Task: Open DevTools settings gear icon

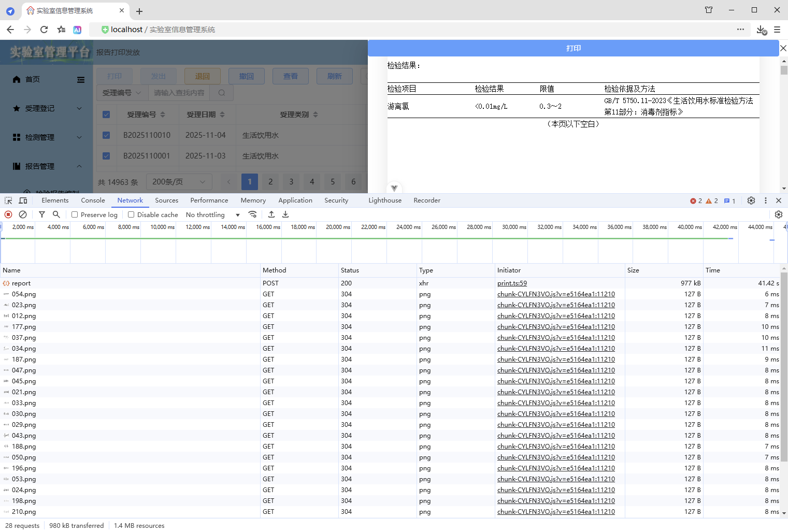Action: [751, 200]
